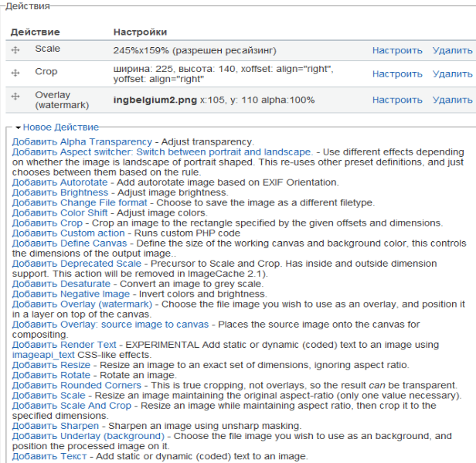Add the Rotate action

[51, 375]
